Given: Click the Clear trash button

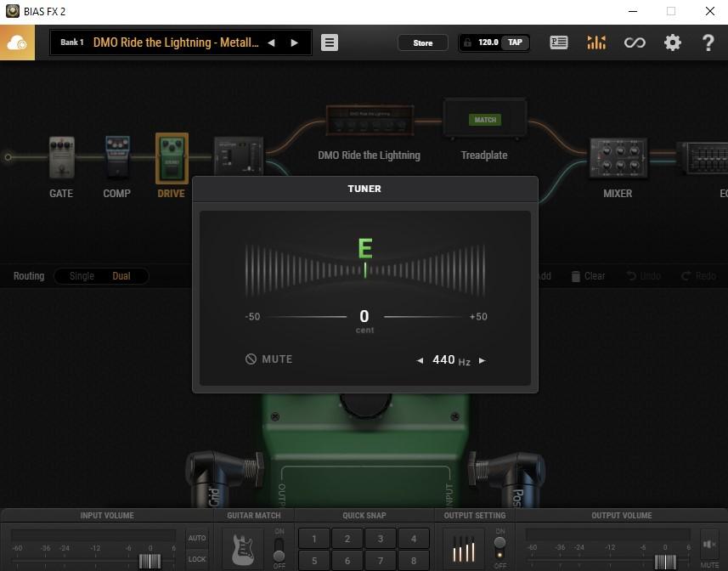Looking at the screenshot, I should coord(588,276).
